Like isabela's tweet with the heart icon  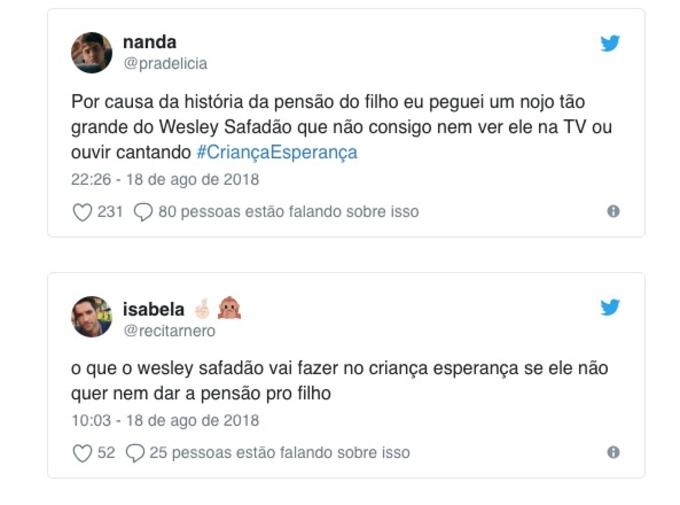coord(83,453)
